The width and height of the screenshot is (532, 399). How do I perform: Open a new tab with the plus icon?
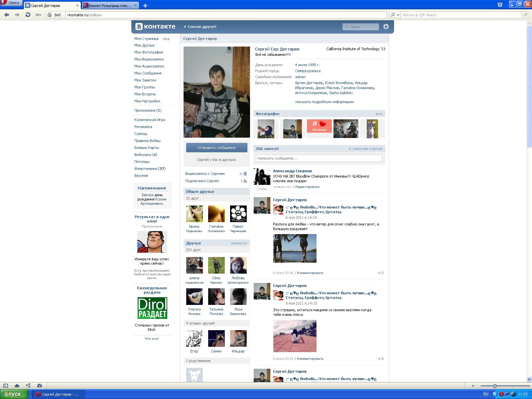145,5
